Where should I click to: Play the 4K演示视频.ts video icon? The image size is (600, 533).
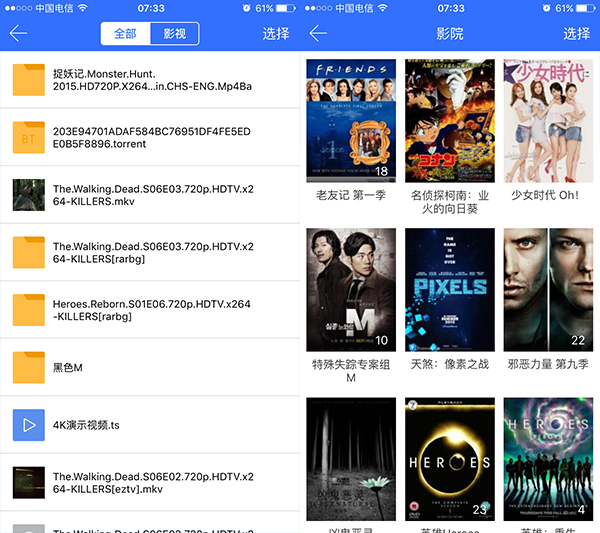[x=29, y=425]
